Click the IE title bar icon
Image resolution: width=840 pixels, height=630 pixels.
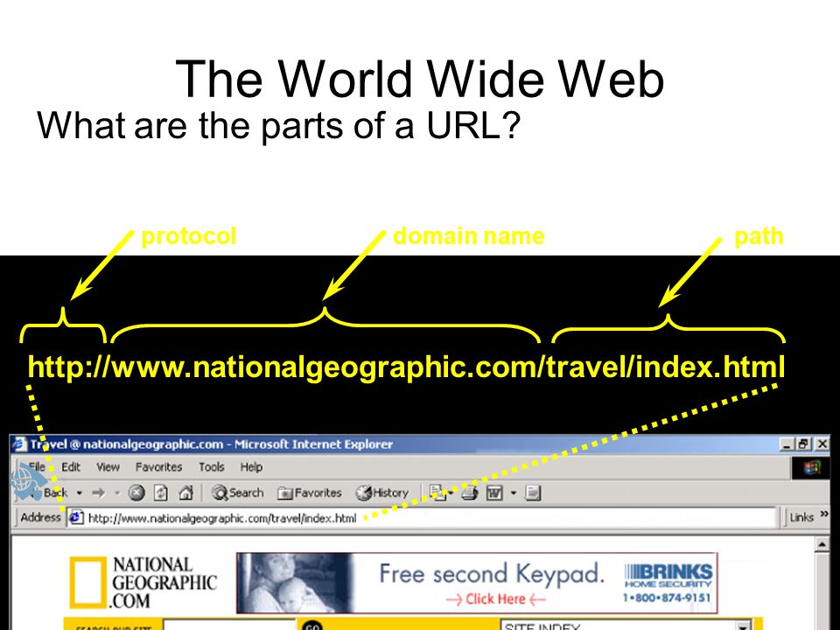click(19, 444)
